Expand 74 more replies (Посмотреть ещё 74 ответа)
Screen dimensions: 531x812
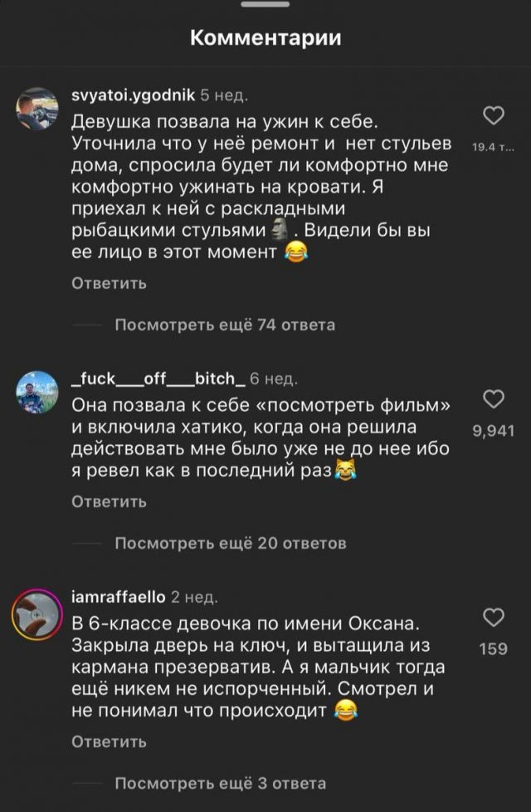tap(224, 325)
